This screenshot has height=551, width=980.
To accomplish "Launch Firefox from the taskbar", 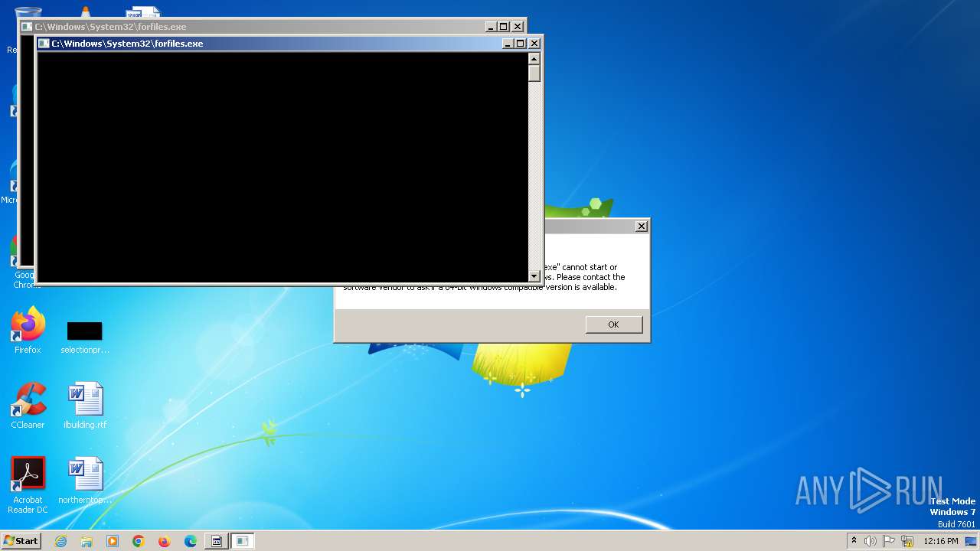I will coord(164,541).
